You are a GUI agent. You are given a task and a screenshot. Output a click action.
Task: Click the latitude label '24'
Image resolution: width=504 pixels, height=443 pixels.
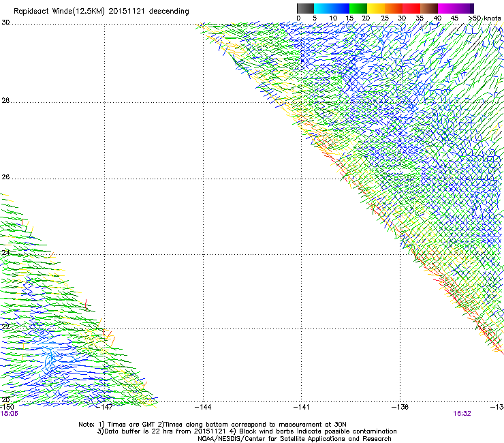pos(5,253)
